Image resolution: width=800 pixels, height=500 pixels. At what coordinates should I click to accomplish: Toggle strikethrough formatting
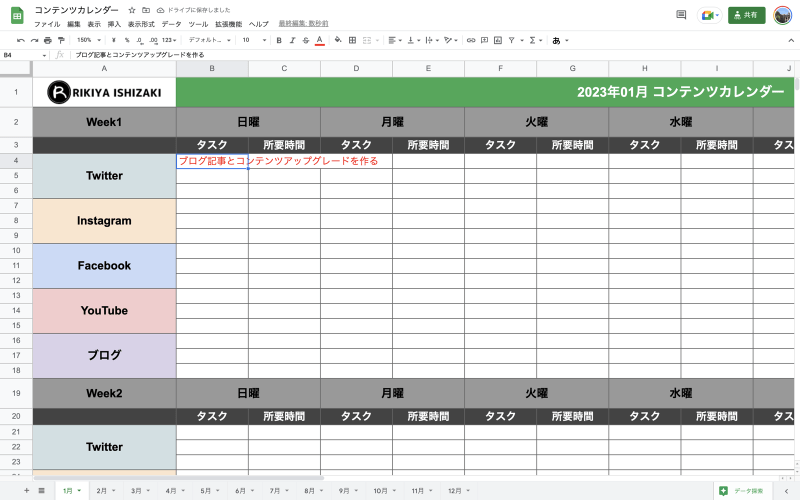pos(306,40)
